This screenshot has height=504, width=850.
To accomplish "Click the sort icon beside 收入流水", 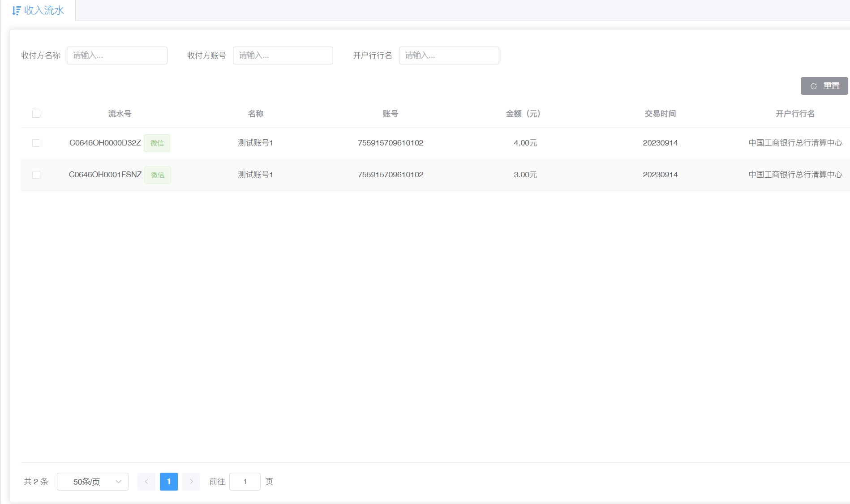I will point(16,11).
